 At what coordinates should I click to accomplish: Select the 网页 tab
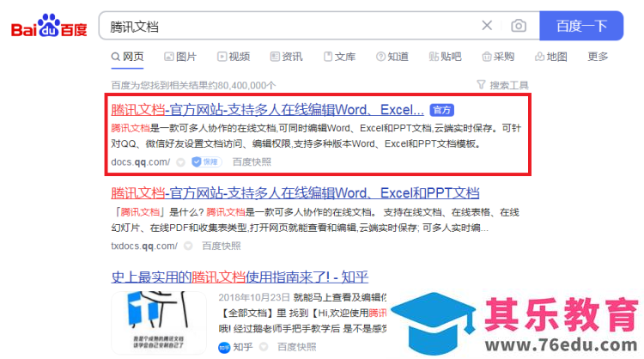pos(127,57)
